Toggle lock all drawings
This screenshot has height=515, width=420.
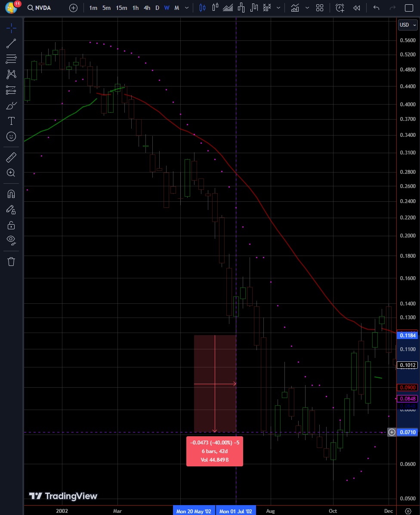pyautogui.click(x=11, y=225)
